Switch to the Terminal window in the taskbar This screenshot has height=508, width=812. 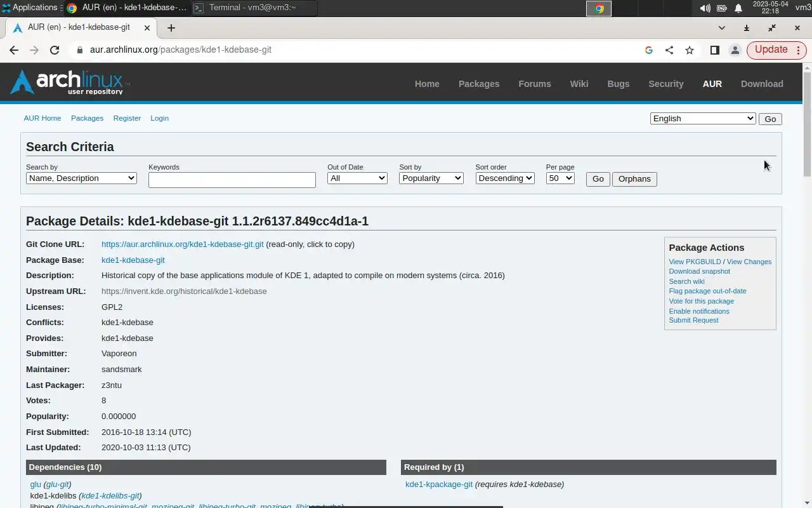click(x=254, y=8)
